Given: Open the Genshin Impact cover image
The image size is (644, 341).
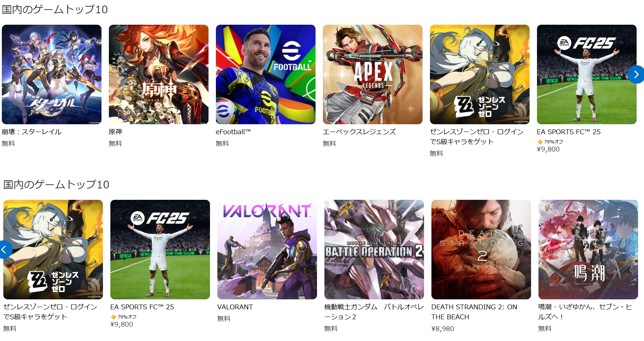Looking at the screenshot, I should 159,74.
